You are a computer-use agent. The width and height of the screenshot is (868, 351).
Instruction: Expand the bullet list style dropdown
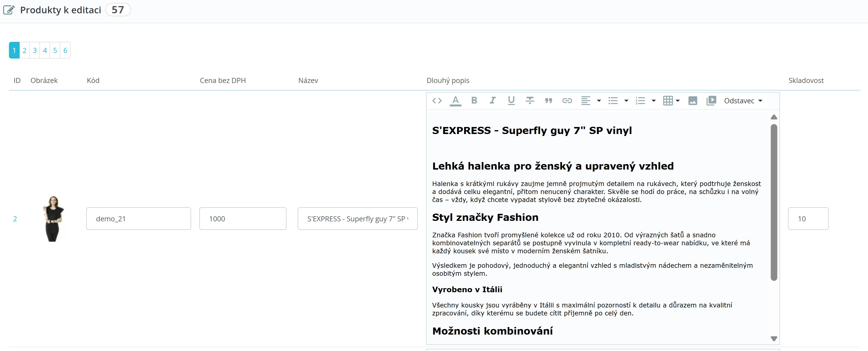[x=626, y=101]
